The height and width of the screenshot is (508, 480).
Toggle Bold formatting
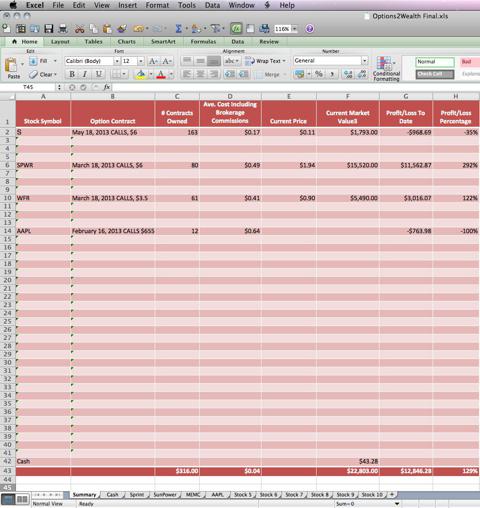pyautogui.click(x=72, y=74)
